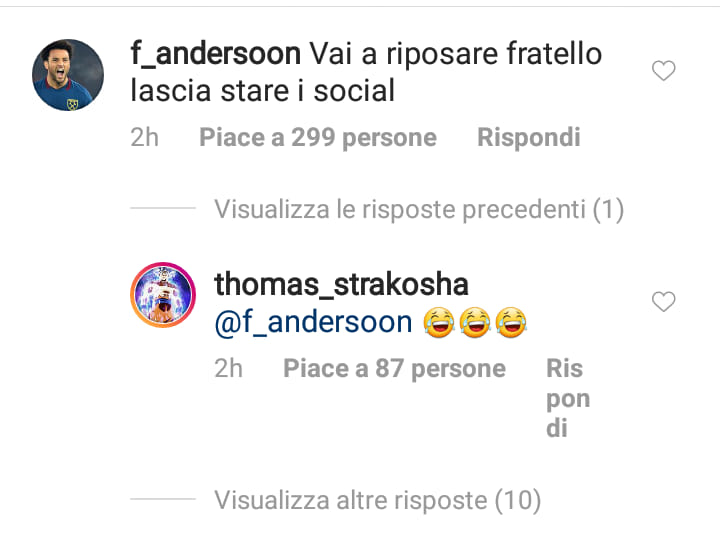Click Rispondi under f_andersoon's comment
Image resolution: width=720 pixels, height=540 pixels.
coord(529,137)
